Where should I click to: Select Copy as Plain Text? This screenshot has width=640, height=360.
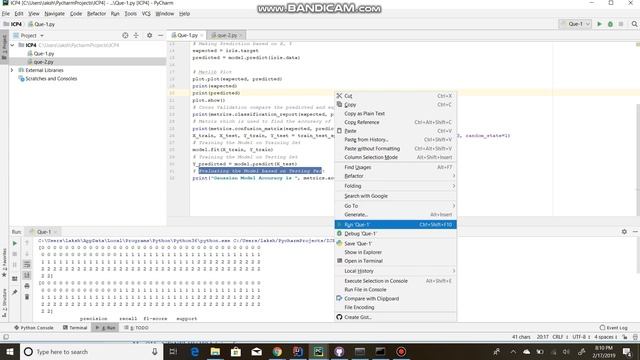[x=396, y=113]
